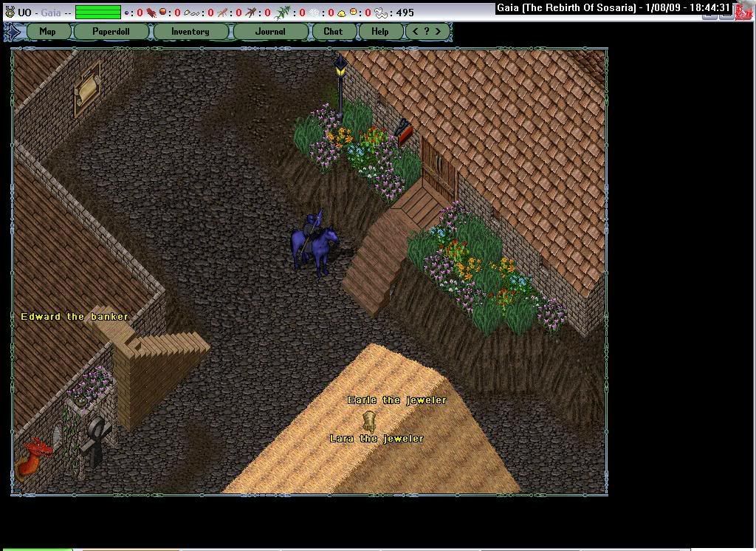This screenshot has height=551, width=756.
Task: Open the Map panel
Action: [x=48, y=32]
